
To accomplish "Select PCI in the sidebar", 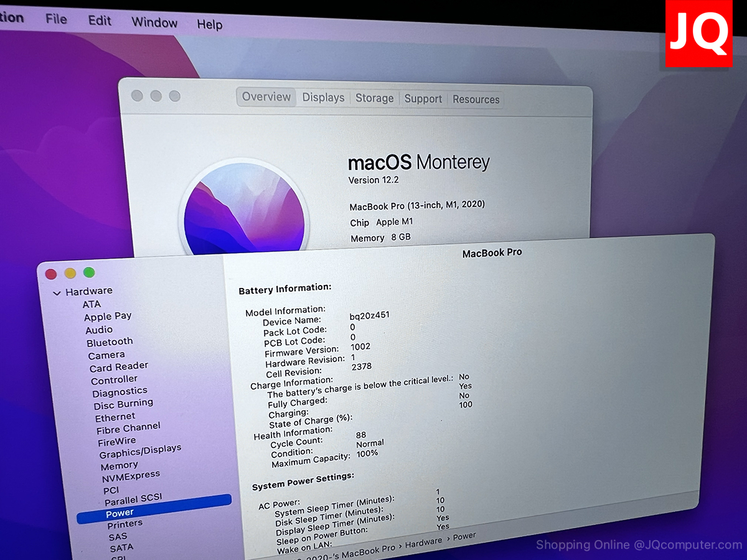I will (111, 490).
